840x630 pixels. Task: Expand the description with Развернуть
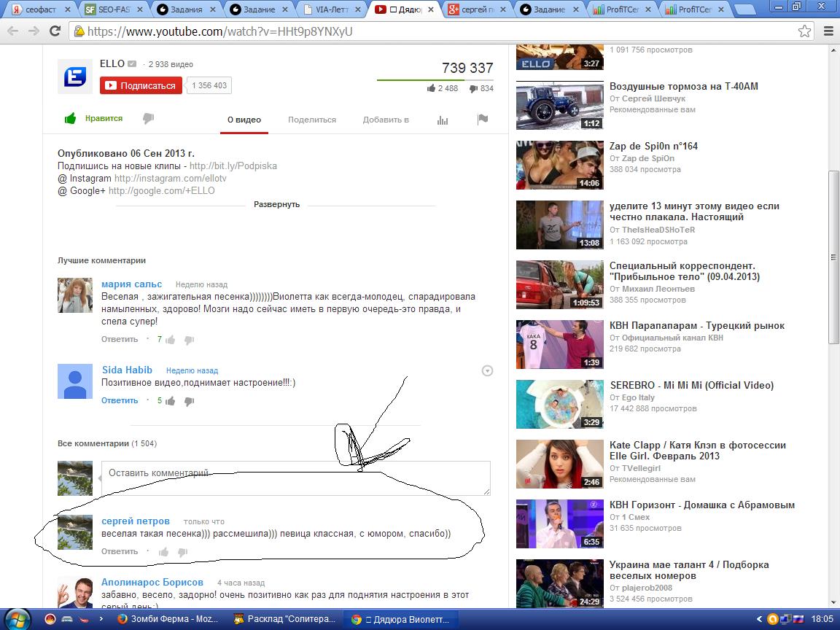pyautogui.click(x=276, y=205)
